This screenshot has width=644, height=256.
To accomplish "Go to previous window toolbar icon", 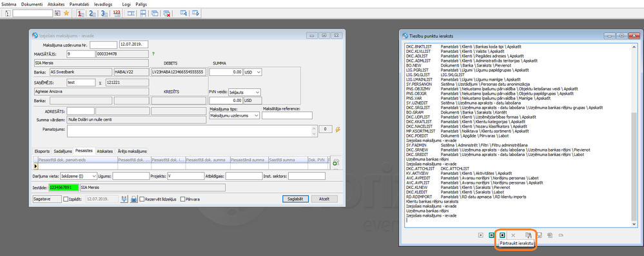I will point(184,13).
